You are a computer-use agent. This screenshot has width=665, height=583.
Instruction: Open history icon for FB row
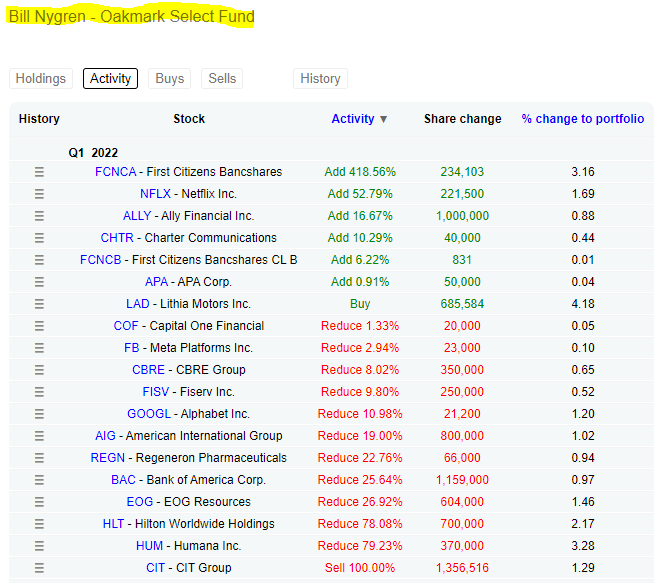click(39, 348)
